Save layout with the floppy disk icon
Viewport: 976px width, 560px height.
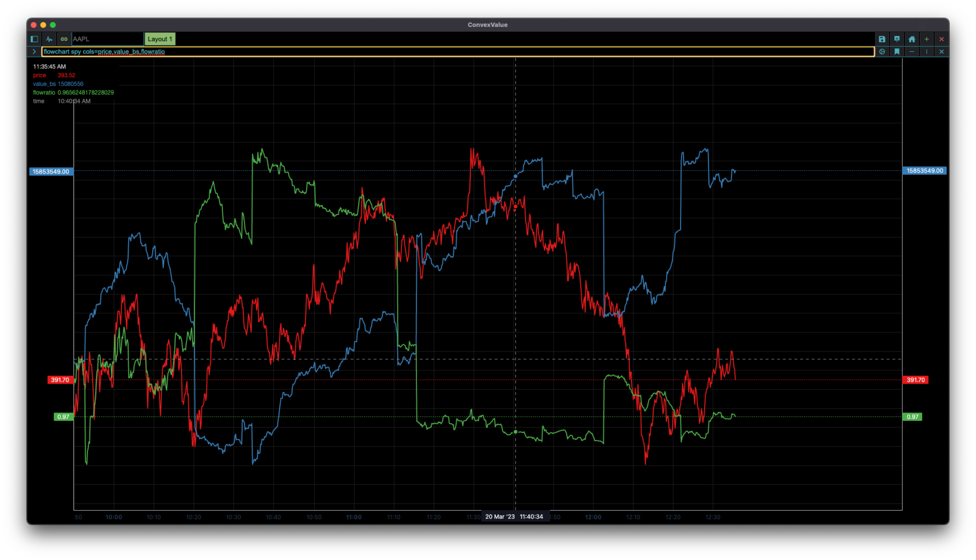[882, 39]
